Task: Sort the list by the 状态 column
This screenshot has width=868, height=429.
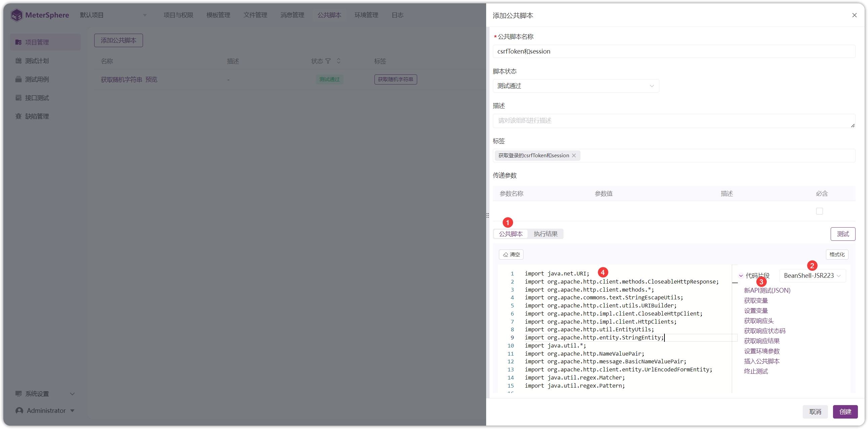Action: pos(339,61)
